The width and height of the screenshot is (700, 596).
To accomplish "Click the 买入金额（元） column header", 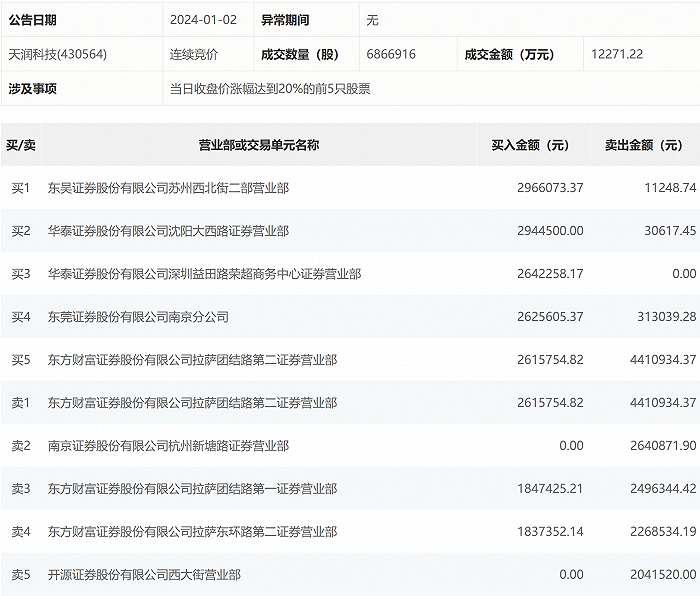I will 530,145.
